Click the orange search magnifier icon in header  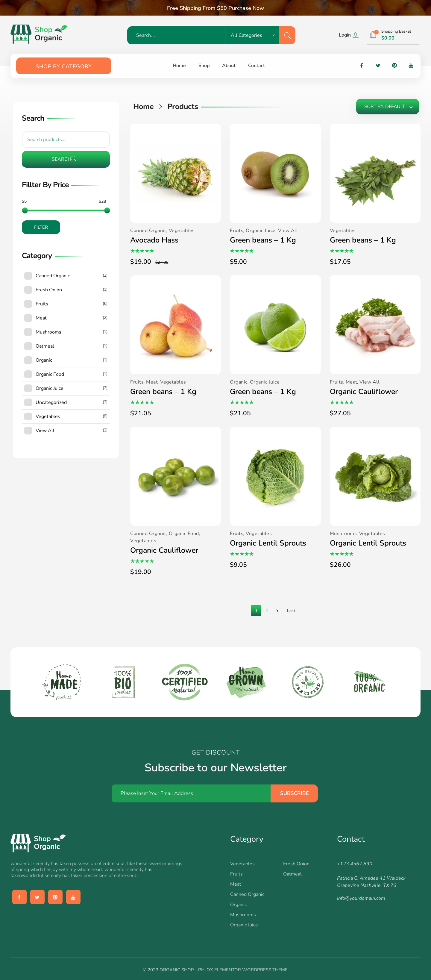click(x=287, y=35)
